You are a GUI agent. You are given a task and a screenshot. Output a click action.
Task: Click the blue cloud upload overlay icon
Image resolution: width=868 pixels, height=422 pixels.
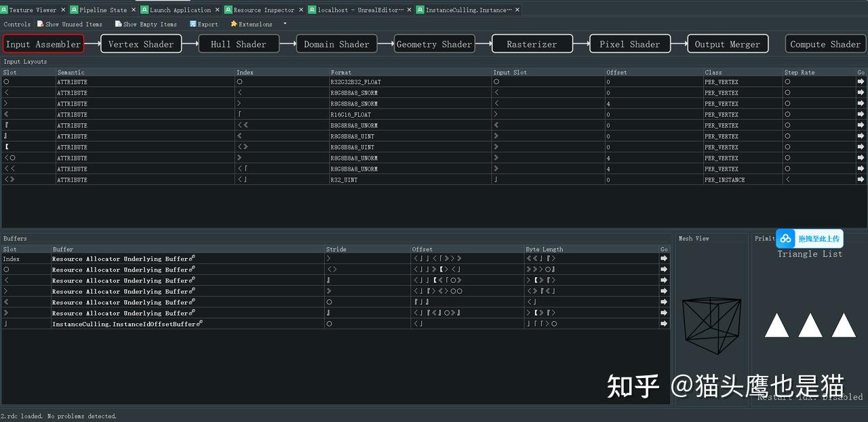click(785, 238)
